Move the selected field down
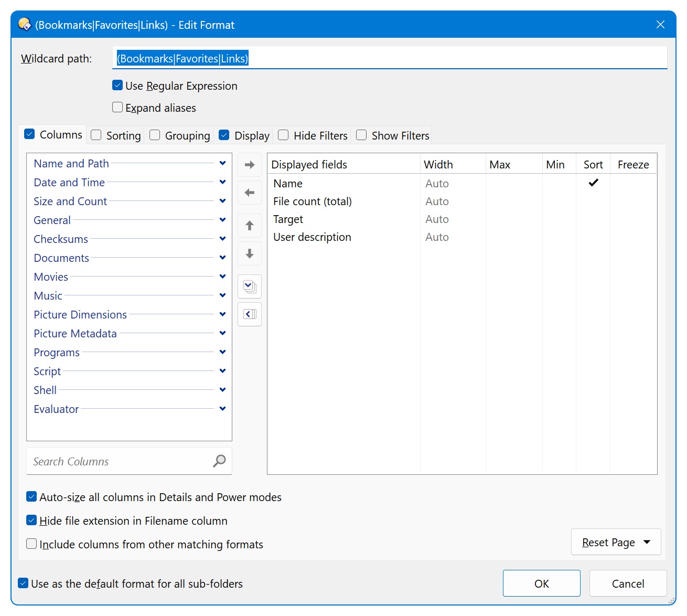This screenshot has height=616, width=687. (x=250, y=253)
